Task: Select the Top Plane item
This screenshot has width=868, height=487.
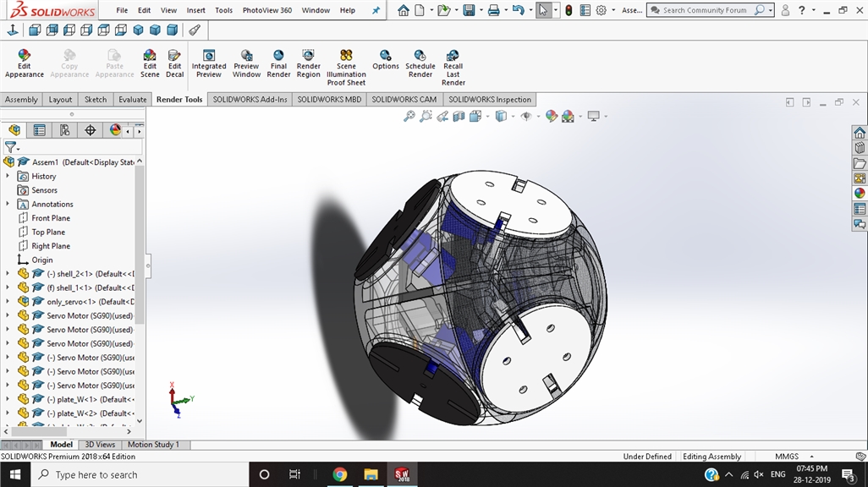Action: pos(48,232)
